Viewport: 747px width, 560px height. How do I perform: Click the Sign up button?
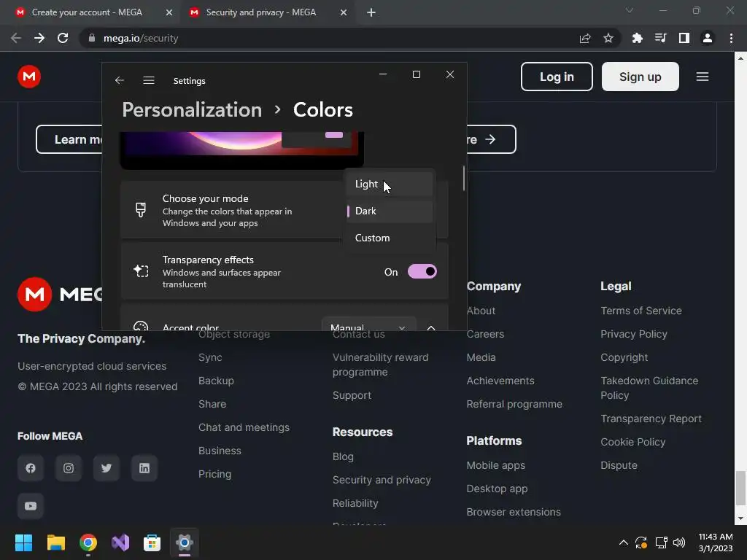click(x=640, y=77)
